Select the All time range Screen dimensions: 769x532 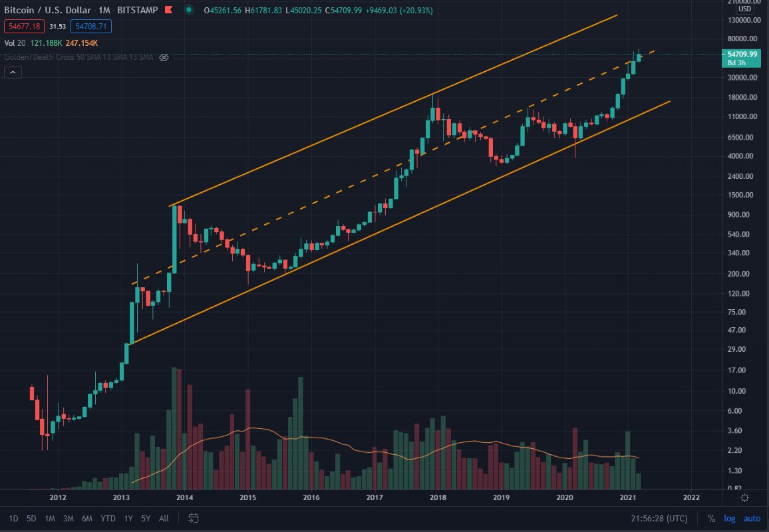click(x=164, y=518)
